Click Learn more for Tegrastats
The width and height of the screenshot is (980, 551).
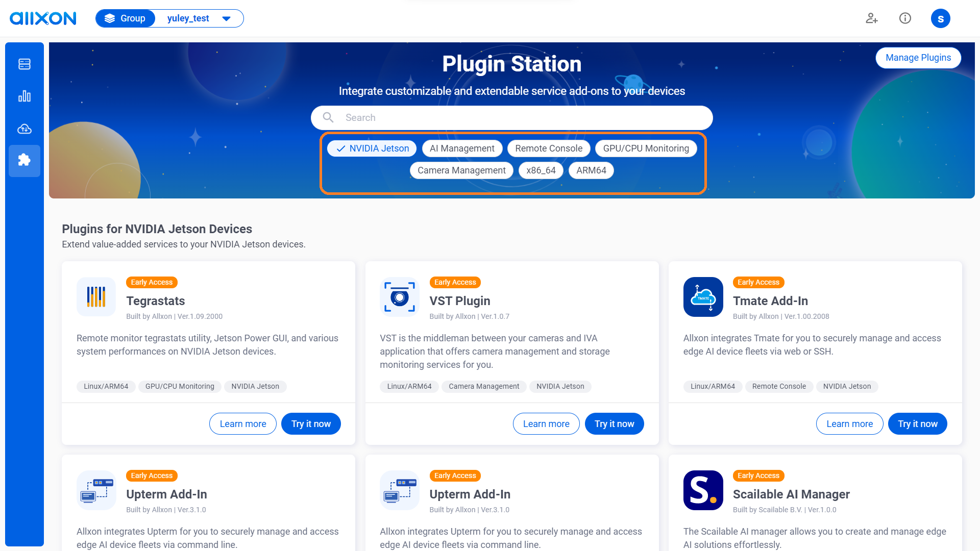(243, 424)
